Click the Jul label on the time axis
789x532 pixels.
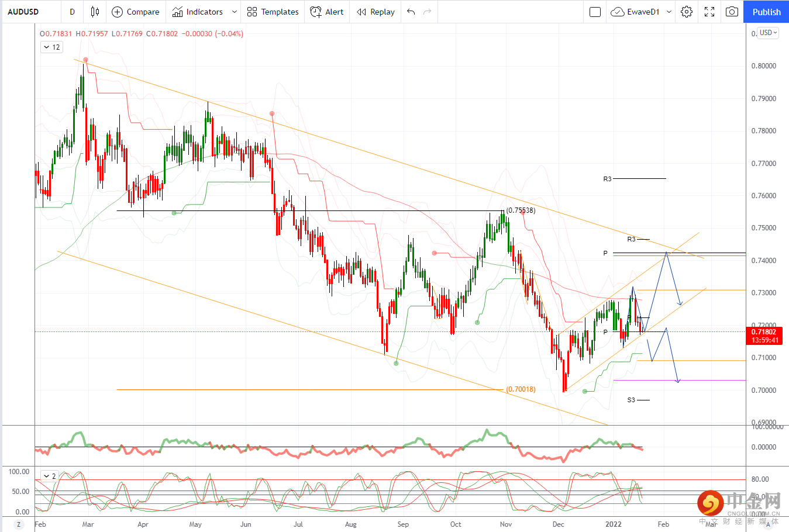298,524
